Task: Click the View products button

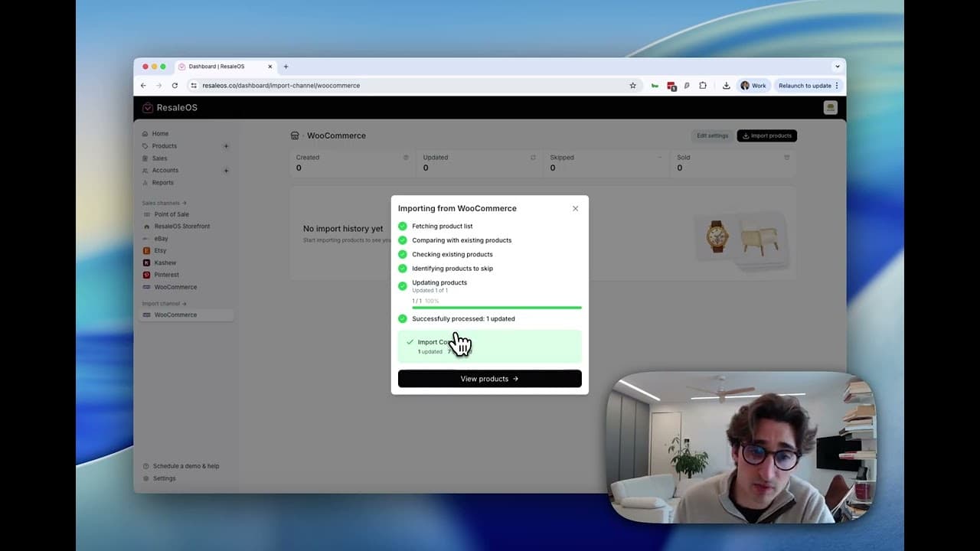Action: tap(489, 378)
